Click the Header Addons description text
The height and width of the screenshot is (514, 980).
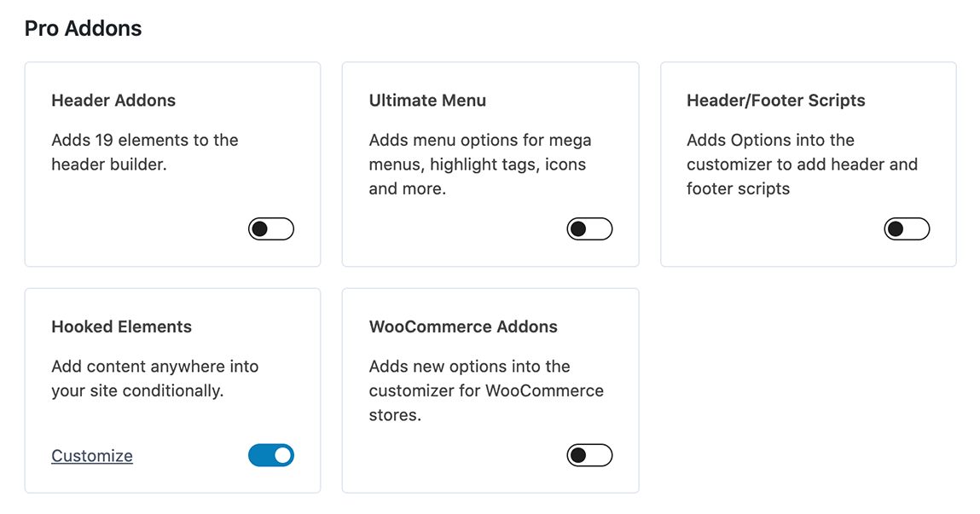[145, 152]
